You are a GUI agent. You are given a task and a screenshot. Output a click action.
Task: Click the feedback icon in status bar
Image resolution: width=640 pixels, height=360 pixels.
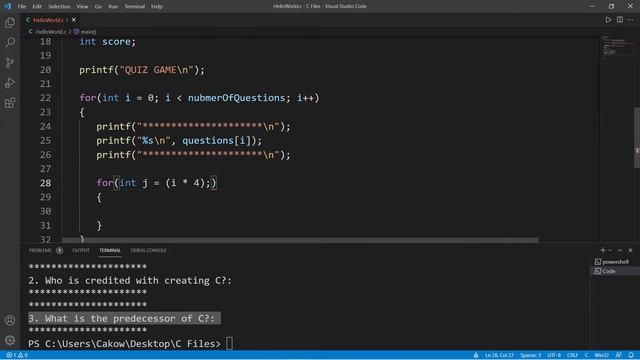(x=619, y=355)
